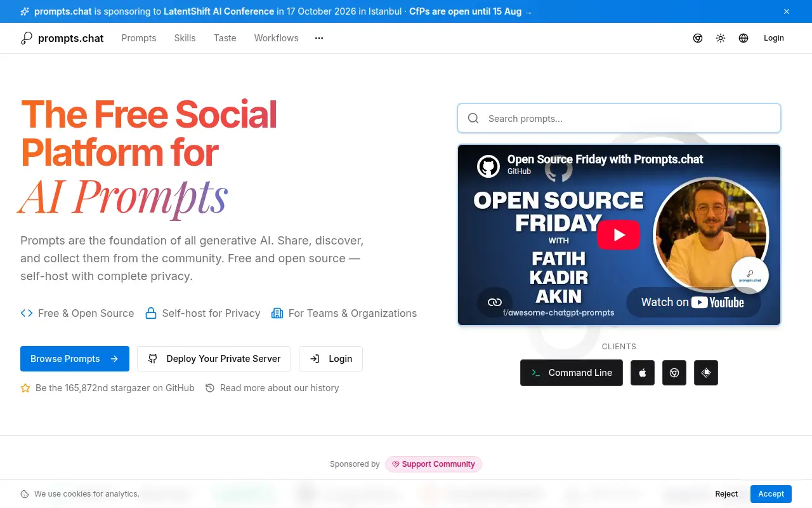The height and width of the screenshot is (508, 812).
Task: Click the Raycast client icon button
Action: click(x=706, y=373)
